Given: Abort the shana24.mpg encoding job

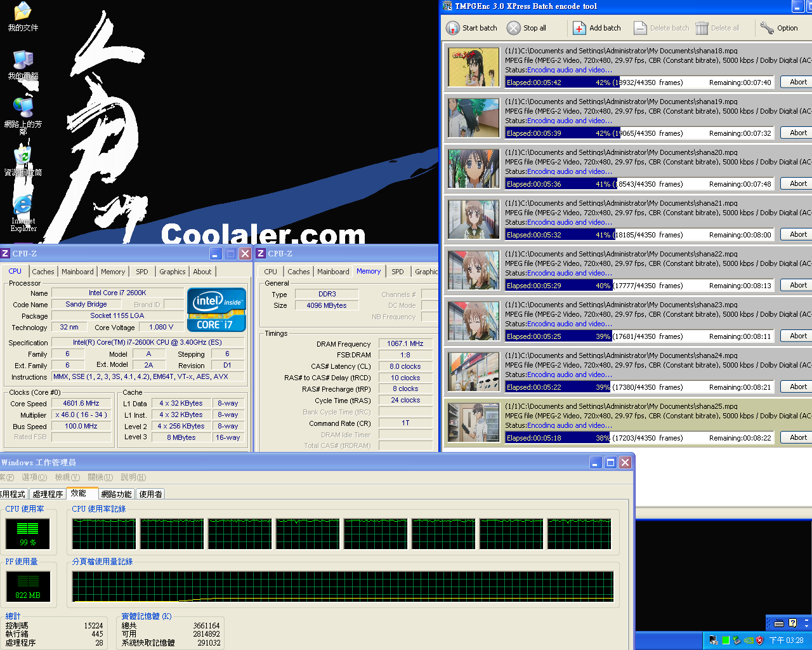Looking at the screenshot, I should (x=797, y=387).
